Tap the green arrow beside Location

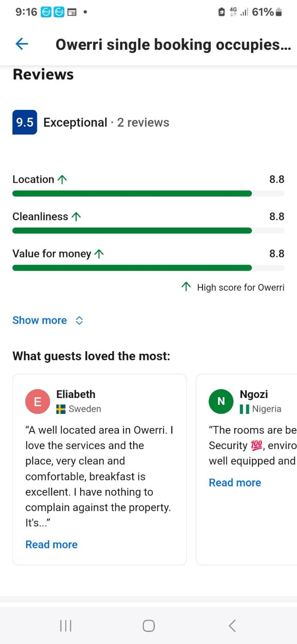tap(62, 179)
